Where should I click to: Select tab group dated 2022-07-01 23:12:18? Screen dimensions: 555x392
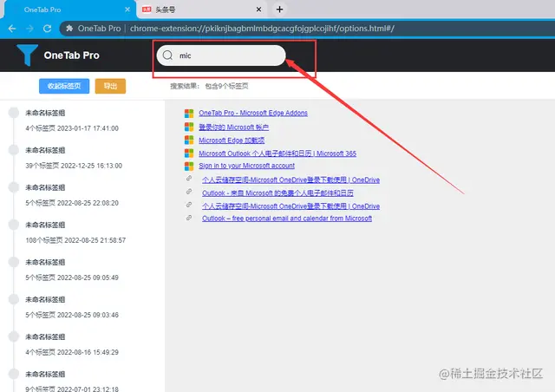(72, 381)
